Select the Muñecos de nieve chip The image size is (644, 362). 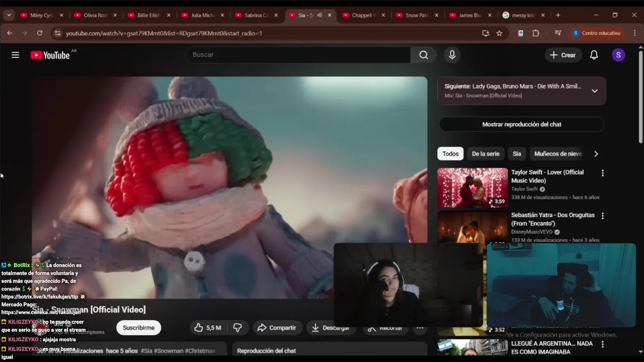(x=557, y=154)
